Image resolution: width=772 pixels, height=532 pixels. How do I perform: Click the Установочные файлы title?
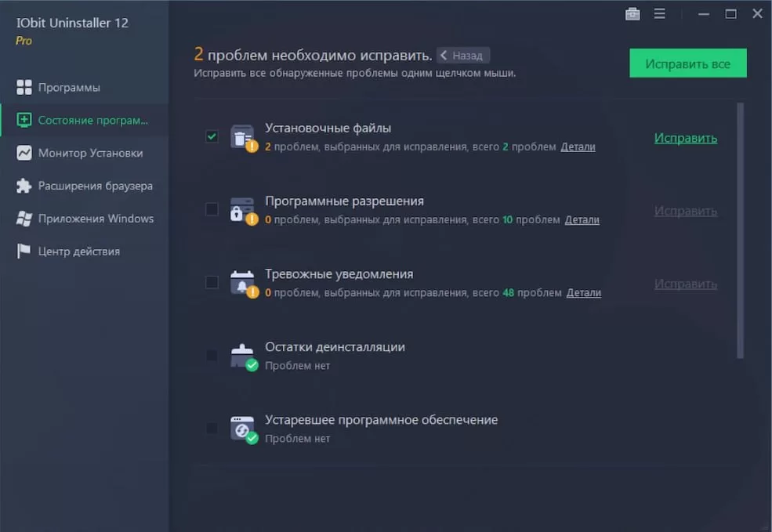tap(328, 128)
